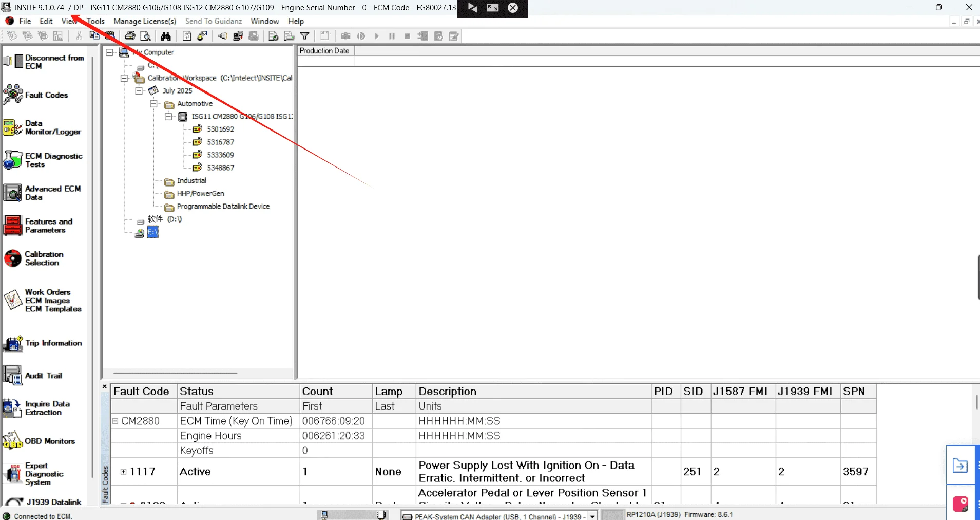This screenshot has width=980, height=520.
Task: Click the tree panel horizontal scrollbar
Action: click(175, 373)
